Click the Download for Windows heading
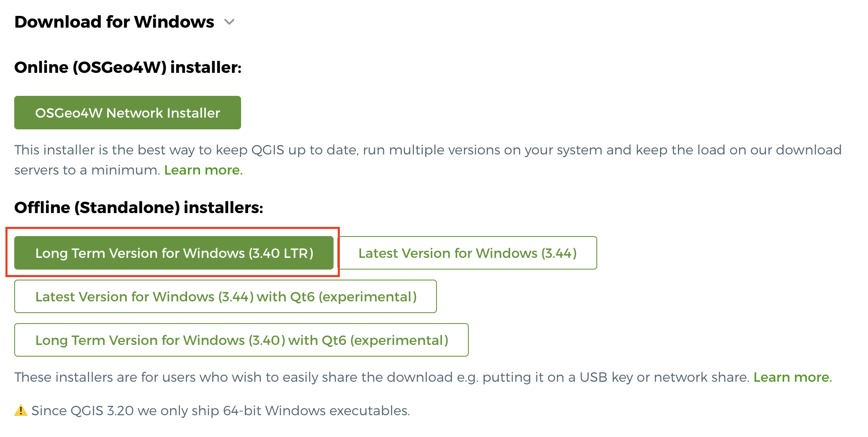Viewport: 868px width, 437px height. pyautogui.click(x=114, y=22)
